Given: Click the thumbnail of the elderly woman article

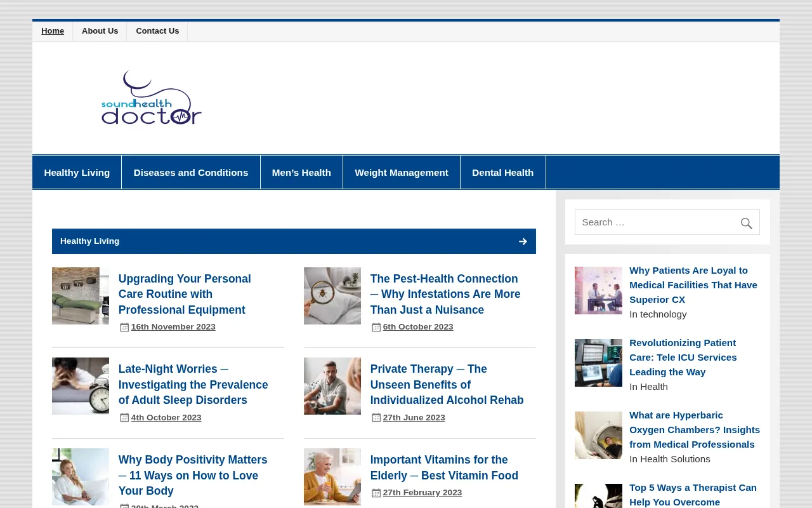Looking at the screenshot, I should point(332,476).
